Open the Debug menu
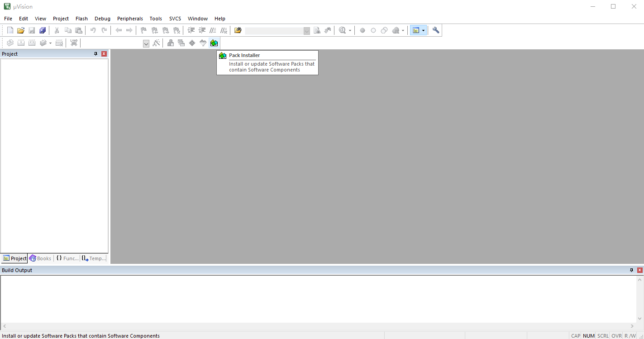The width and height of the screenshot is (644, 339). point(102,19)
